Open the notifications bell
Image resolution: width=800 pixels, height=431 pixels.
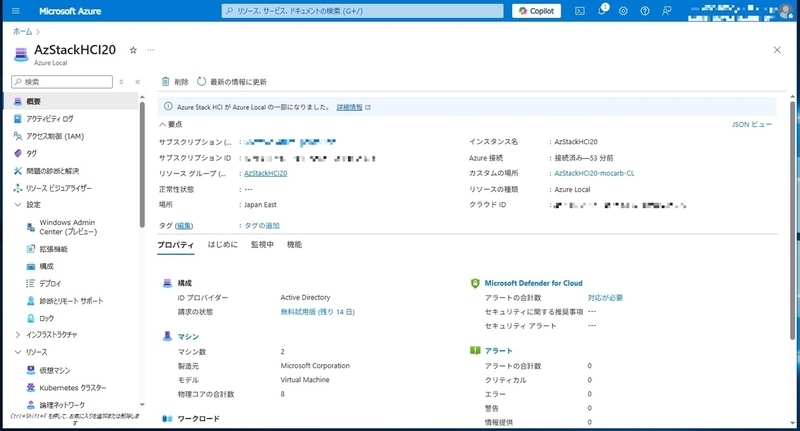(x=602, y=10)
